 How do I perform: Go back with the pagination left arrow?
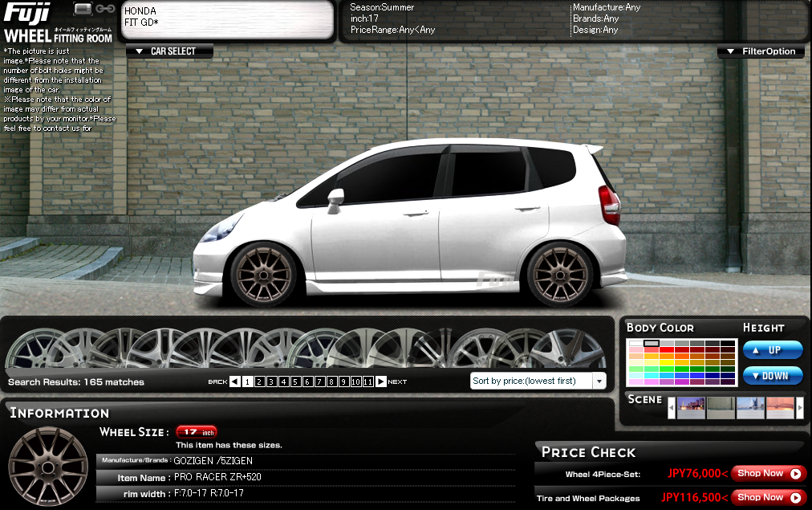pos(234,381)
